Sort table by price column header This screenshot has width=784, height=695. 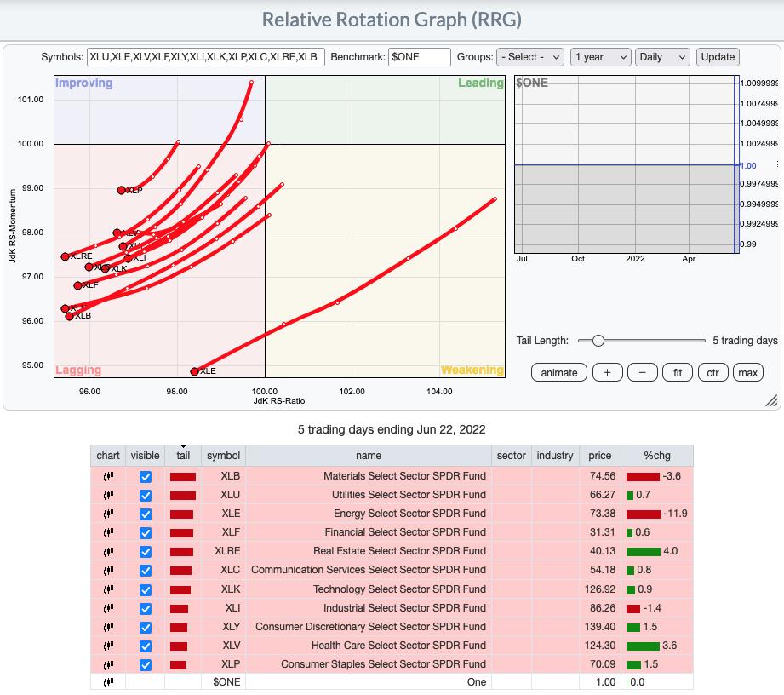[x=600, y=456]
